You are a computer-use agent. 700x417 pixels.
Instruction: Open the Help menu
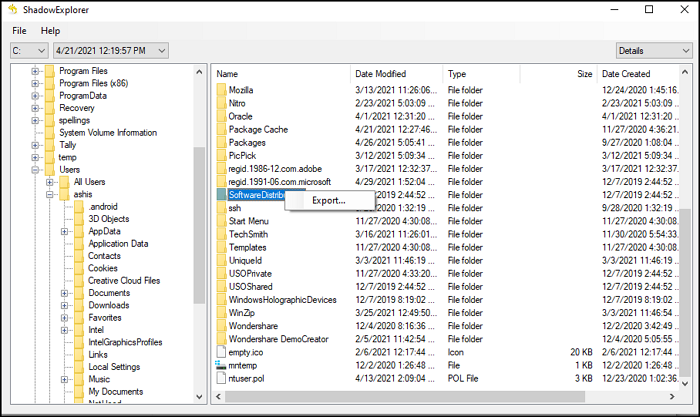click(x=50, y=31)
